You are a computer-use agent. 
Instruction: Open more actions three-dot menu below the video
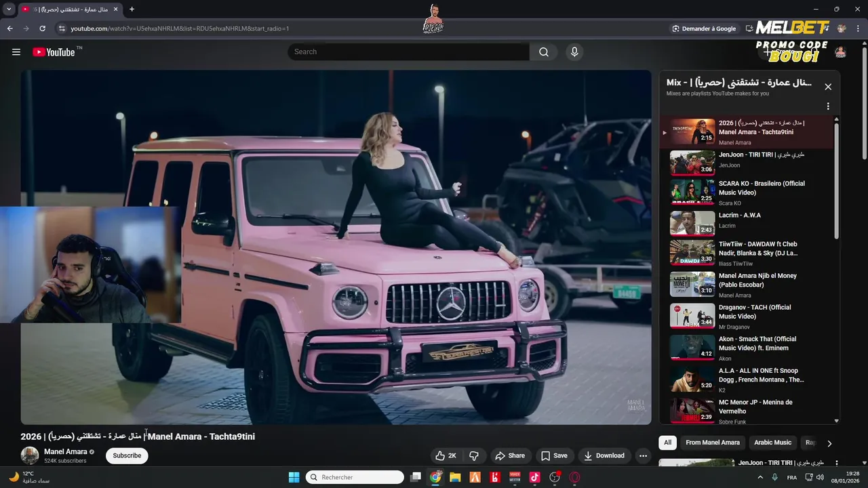click(x=643, y=455)
